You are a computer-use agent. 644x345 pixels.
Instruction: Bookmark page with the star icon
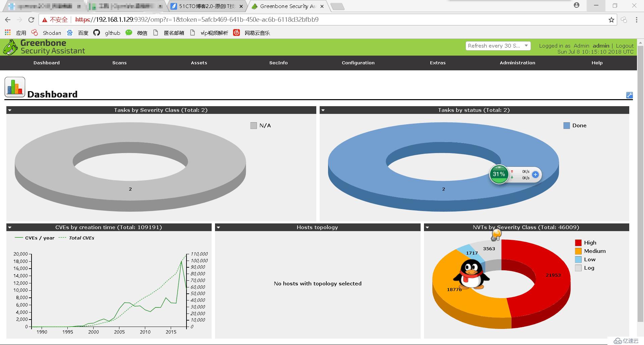pyautogui.click(x=611, y=20)
